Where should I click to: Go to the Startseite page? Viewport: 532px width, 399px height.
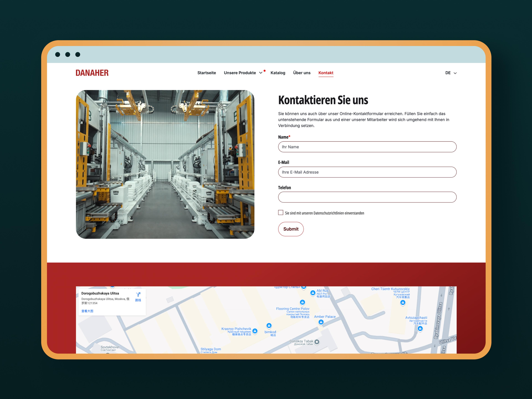206,73
